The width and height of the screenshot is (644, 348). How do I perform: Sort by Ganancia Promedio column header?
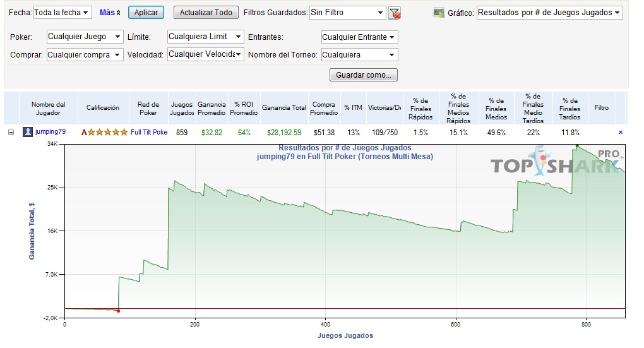coord(212,109)
